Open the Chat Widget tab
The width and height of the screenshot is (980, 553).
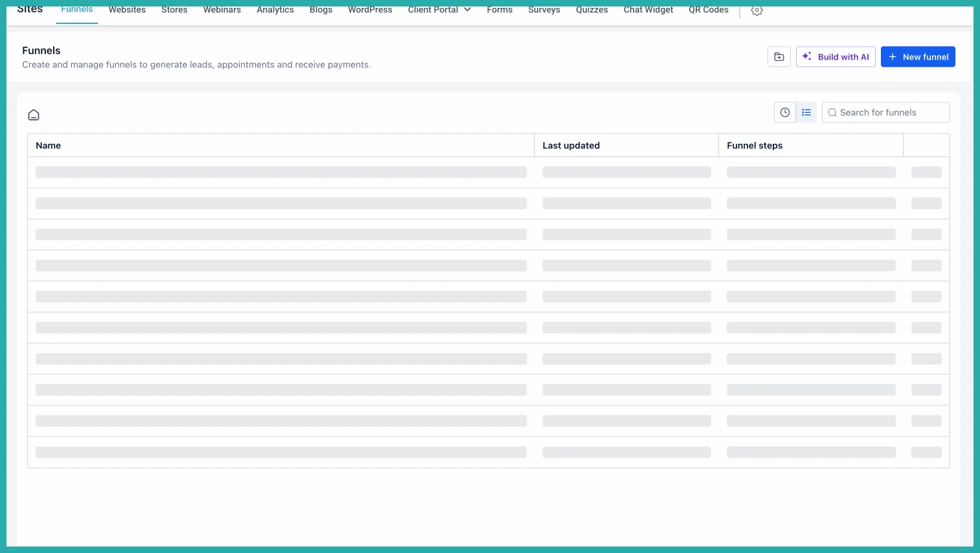point(648,10)
